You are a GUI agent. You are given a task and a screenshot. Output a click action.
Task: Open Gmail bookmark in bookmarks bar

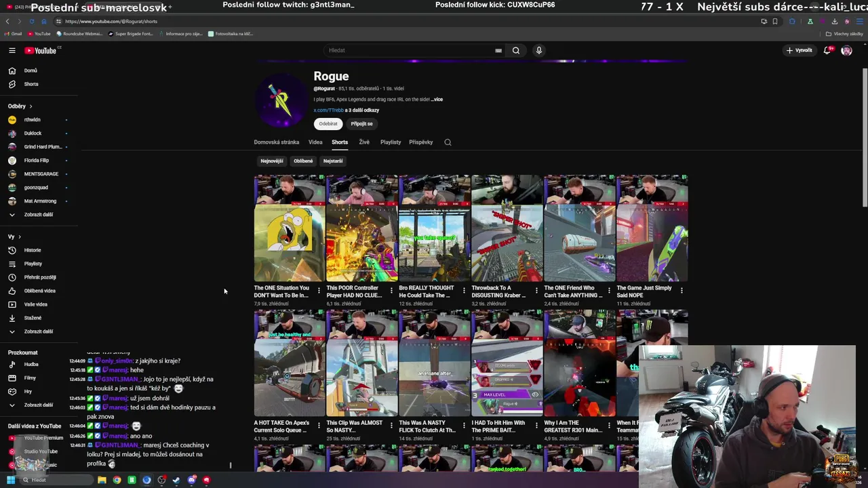(14, 34)
